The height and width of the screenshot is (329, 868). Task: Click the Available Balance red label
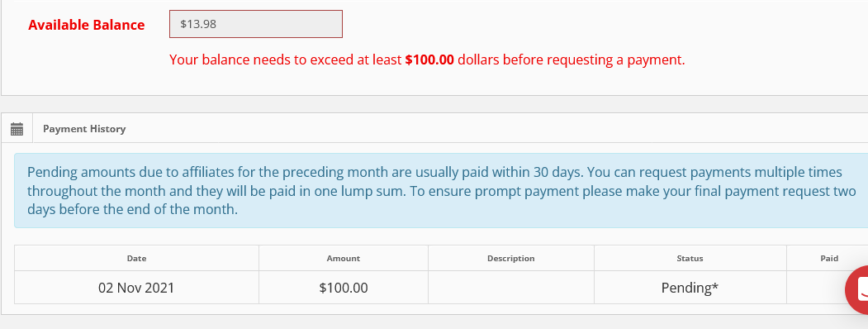pos(87,25)
